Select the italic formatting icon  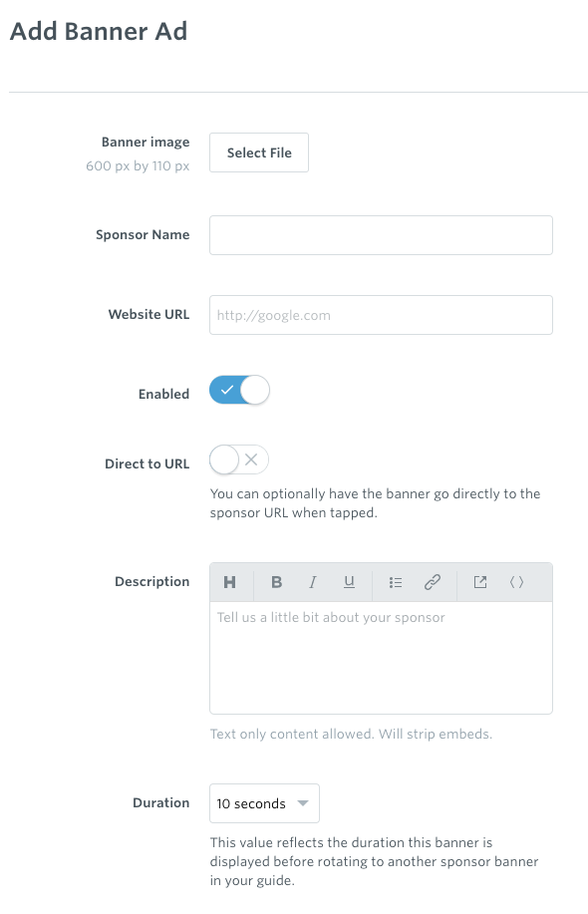[313, 581]
